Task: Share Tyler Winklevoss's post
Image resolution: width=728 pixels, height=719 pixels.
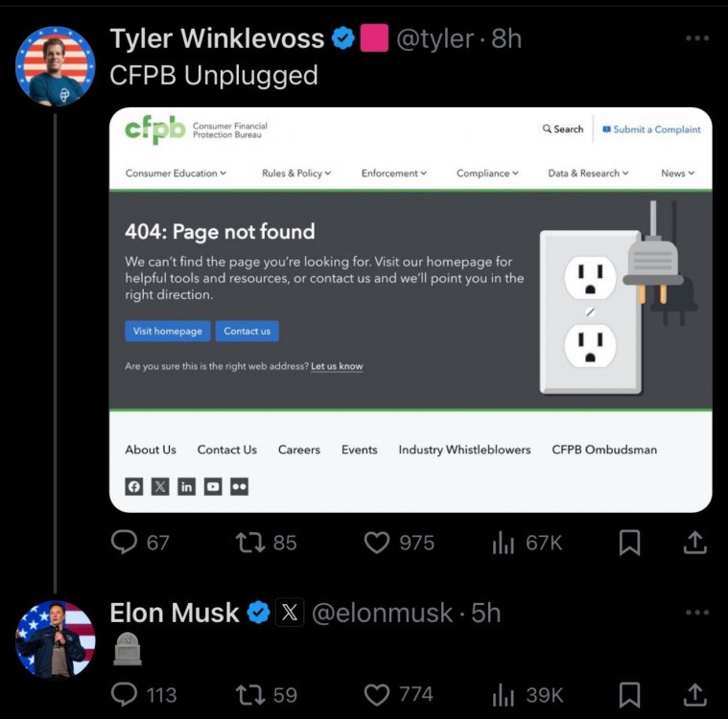Action: (x=694, y=543)
